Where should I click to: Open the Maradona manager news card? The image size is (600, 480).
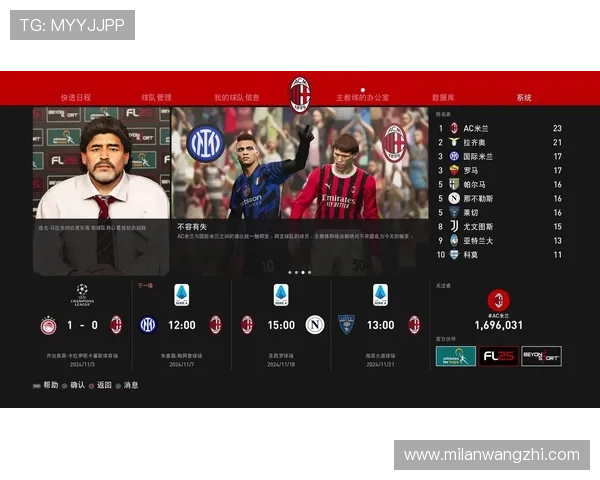pyautogui.click(x=102, y=191)
